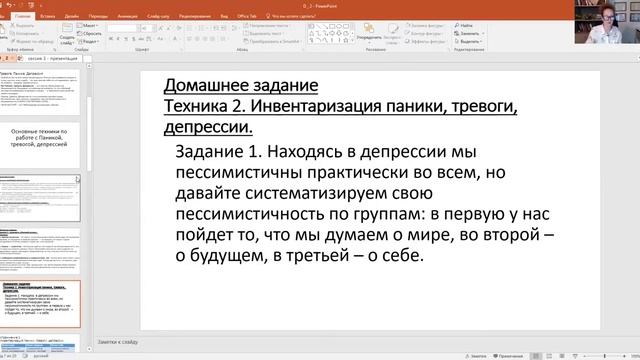
Task: Click Find (Найти) in Editing group
Action: pyautogui.click(x=463, y=25)
